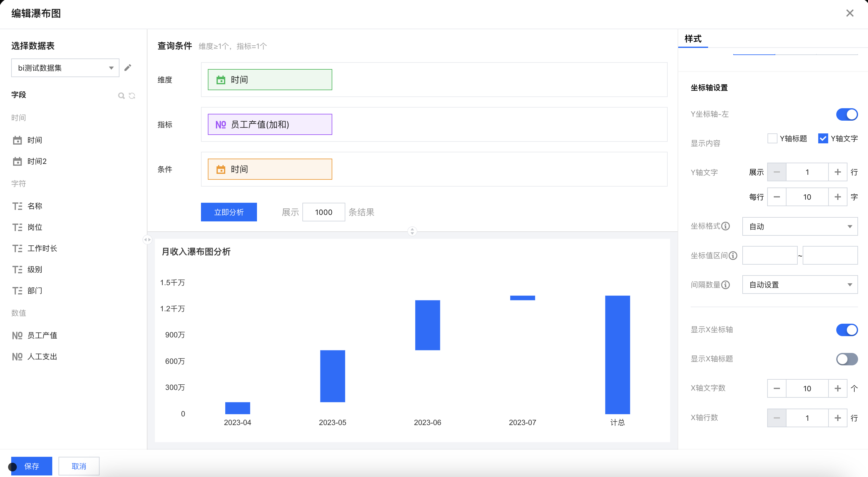Click the 展示 1000 results input field
The width and height of the screenshot is (868, 477).
pos(324,212)
